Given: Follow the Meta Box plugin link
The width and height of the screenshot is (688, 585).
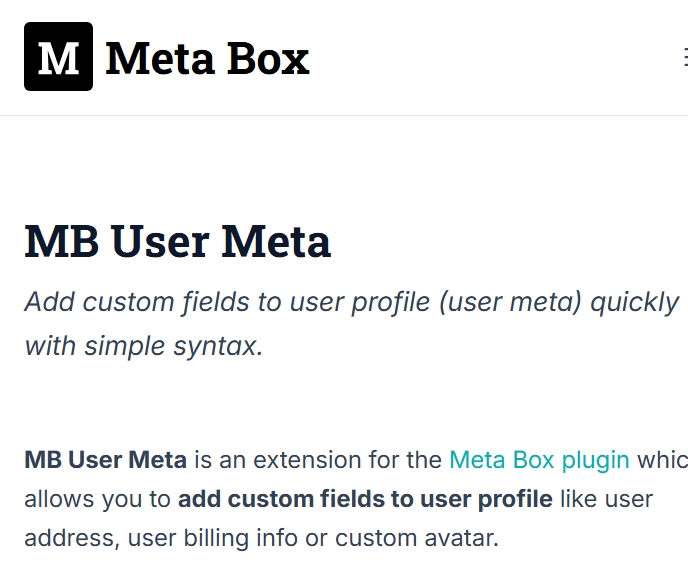Looking at the screenshot, I should tap(539, 460).
